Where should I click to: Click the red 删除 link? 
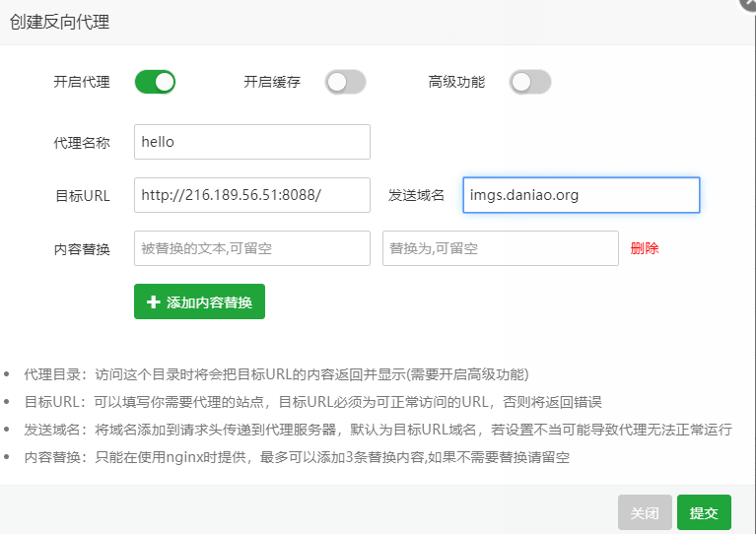[x=645, y=248]
